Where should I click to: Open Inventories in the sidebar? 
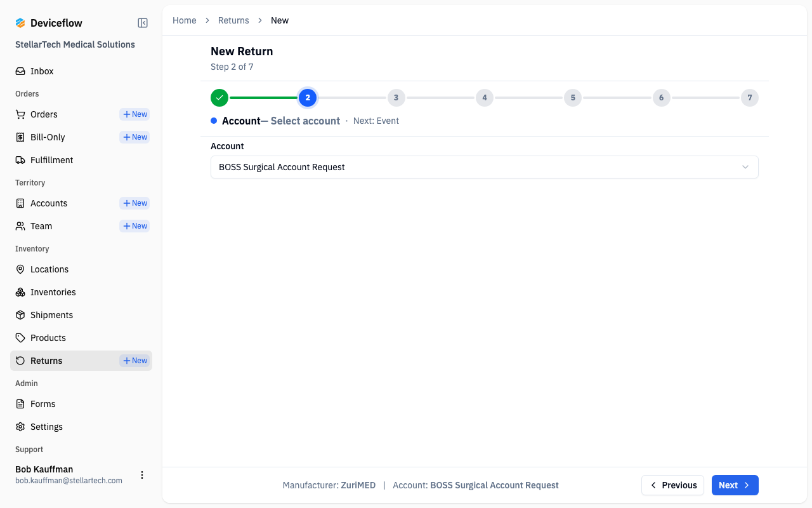point(81,292)
